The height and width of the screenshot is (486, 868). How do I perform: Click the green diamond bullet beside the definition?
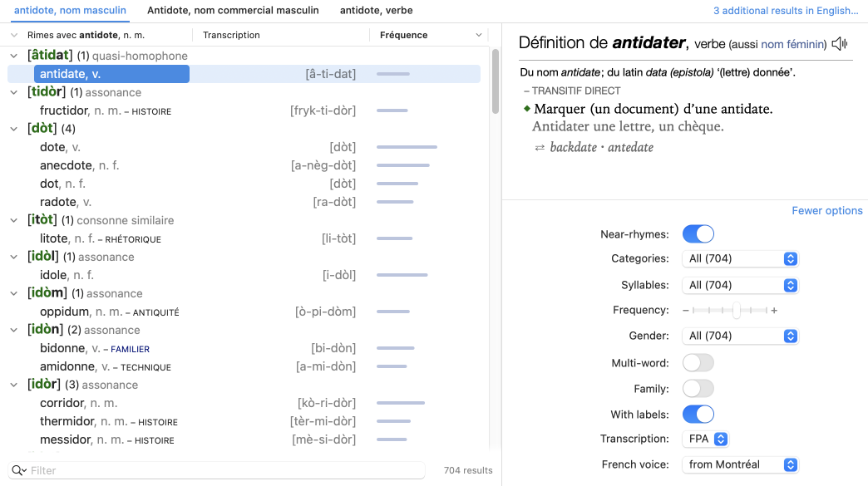[525, 109]
